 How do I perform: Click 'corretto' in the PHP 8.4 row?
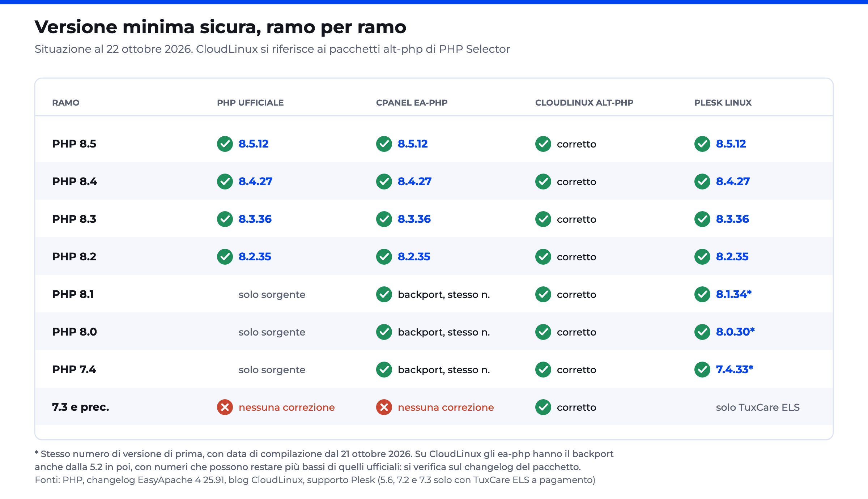[576, 182]
